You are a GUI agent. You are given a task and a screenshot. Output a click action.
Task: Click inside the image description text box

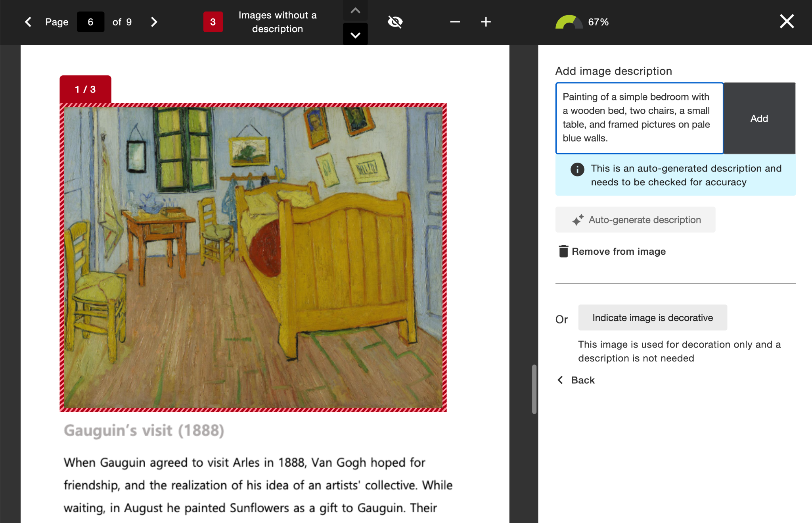639,118
